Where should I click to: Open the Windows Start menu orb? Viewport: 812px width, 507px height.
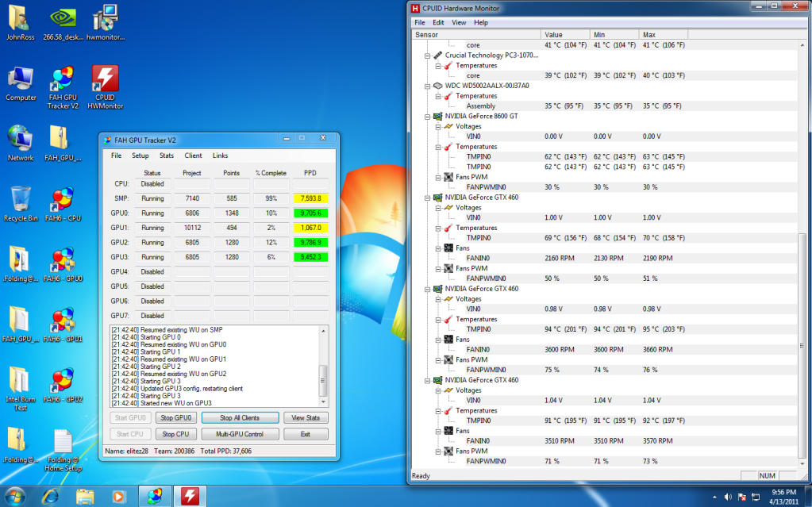pyautogui.click(x=14, y=497)
